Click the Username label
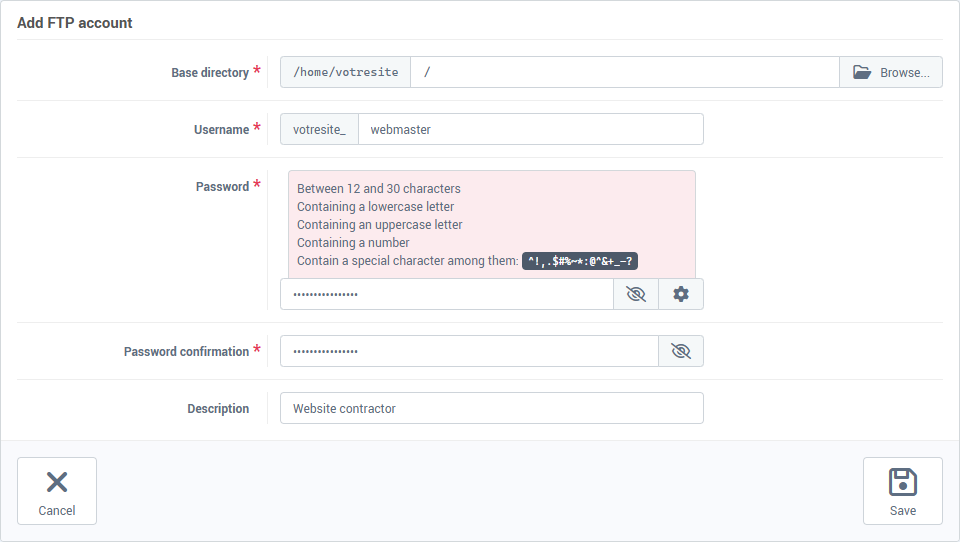Screen dimensions: 960x542 (x=222, y=129)
